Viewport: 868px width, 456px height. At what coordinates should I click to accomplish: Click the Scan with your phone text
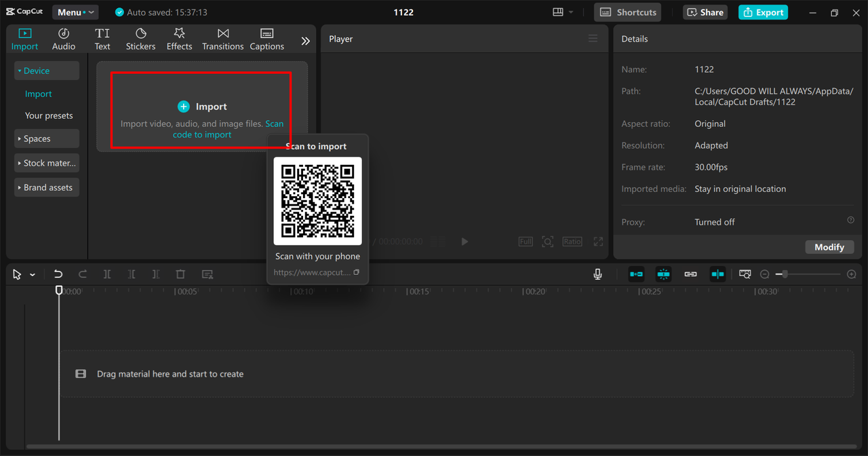[x=317, y=256]
